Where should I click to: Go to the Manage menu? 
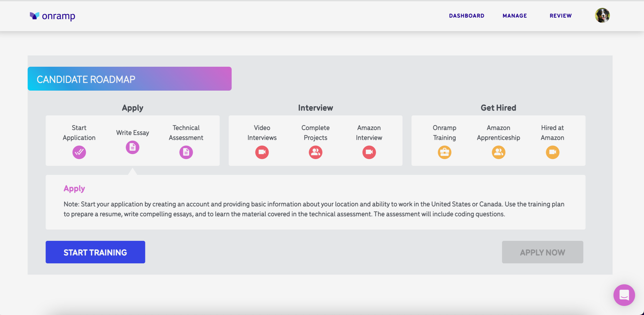(x=515, y=16)
